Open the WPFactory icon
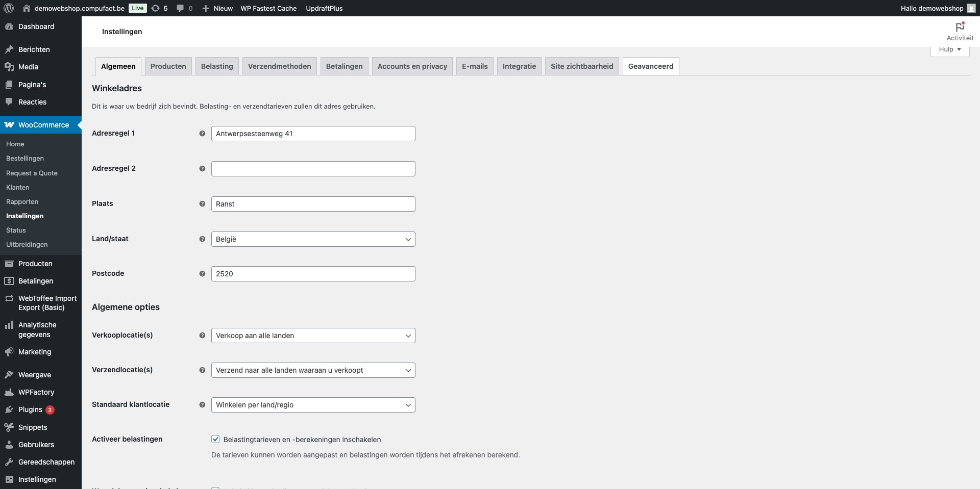Viewport: 980px width, 489px height. click(x=9, y=392)
